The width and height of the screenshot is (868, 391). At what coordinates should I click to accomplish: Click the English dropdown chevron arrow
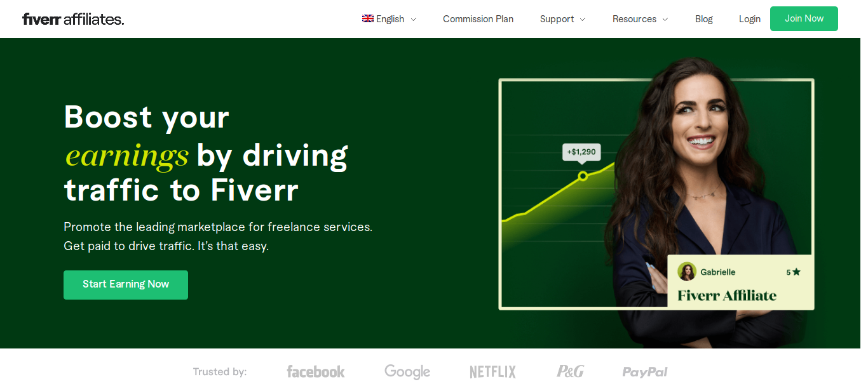click(413, 20)
